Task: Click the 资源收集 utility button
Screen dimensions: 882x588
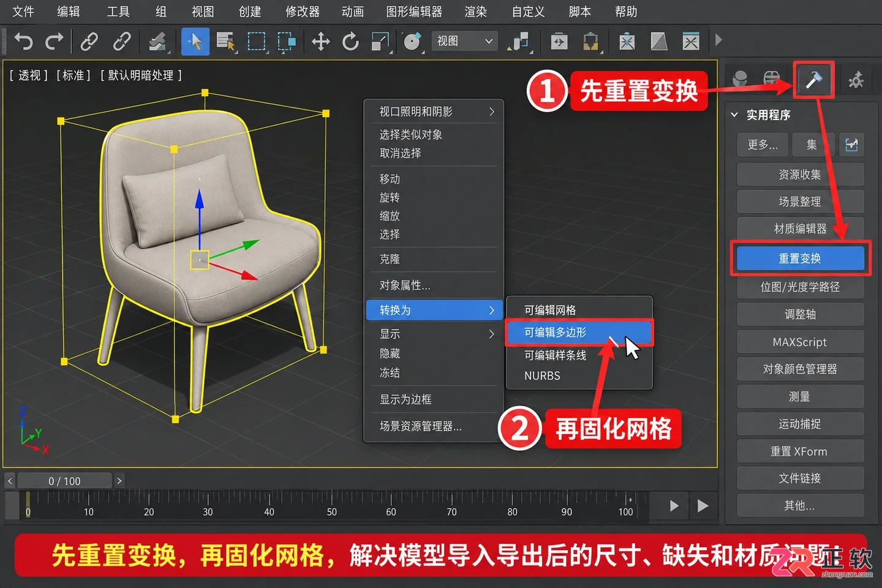Action: tap(800, 175)
